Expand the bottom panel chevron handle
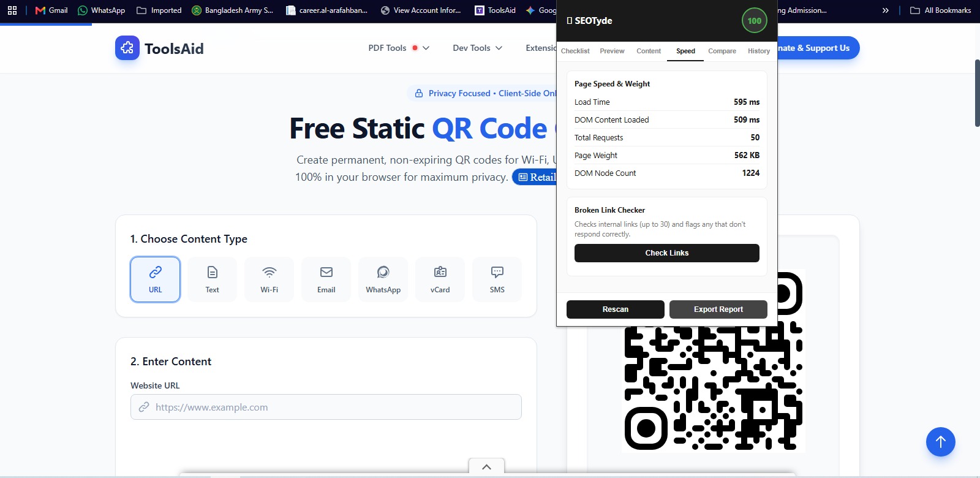The width and height of the screenshot is (980, 478). point(486,467)
